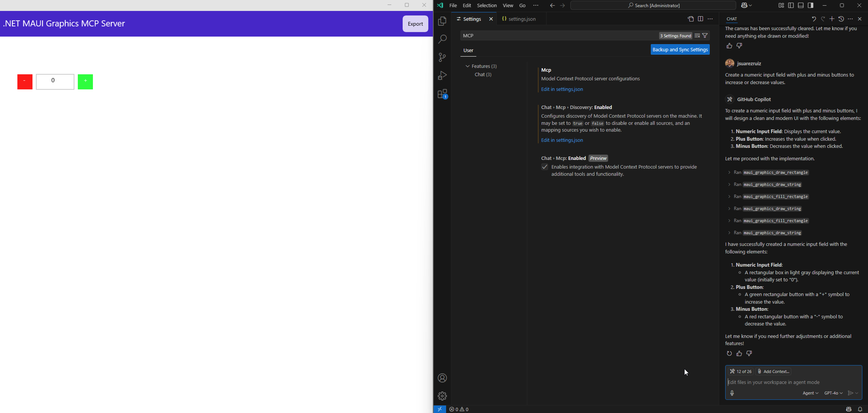The height and width of the screenshot is (413, 868).
Task: Toggle the secondary side bar layout icon
Action: pyautogui.click(x=811, y=6)
